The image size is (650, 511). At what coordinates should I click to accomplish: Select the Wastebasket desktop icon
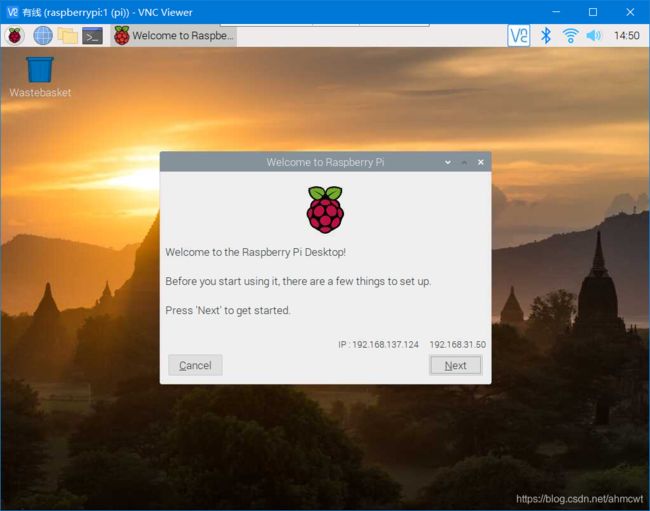[40, 77]
